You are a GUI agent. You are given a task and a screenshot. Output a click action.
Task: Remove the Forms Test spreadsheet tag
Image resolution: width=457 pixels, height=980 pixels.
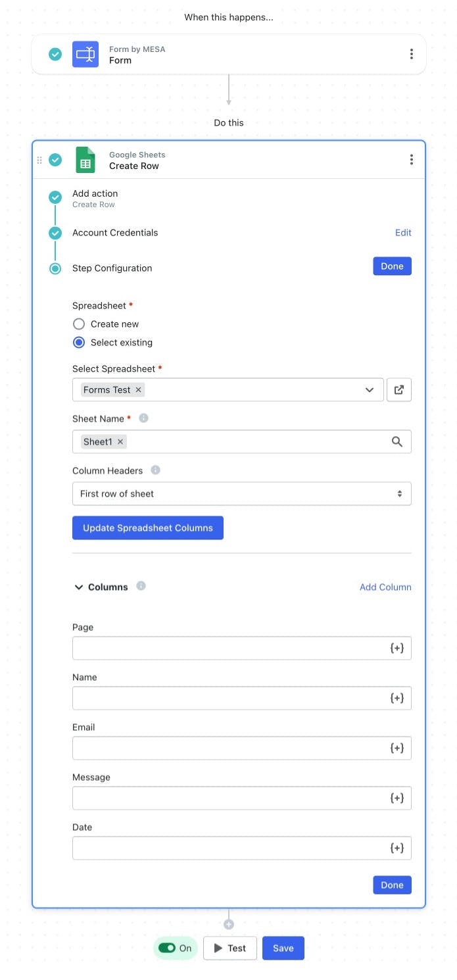coord(138,390)
